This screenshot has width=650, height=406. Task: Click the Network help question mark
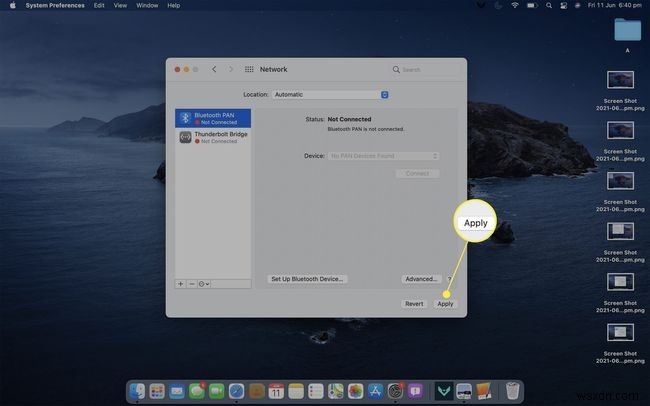click(x=449, y=280)
